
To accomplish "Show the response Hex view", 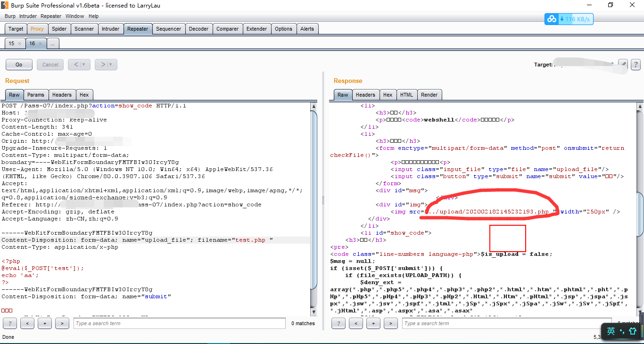I will point(388,95).
